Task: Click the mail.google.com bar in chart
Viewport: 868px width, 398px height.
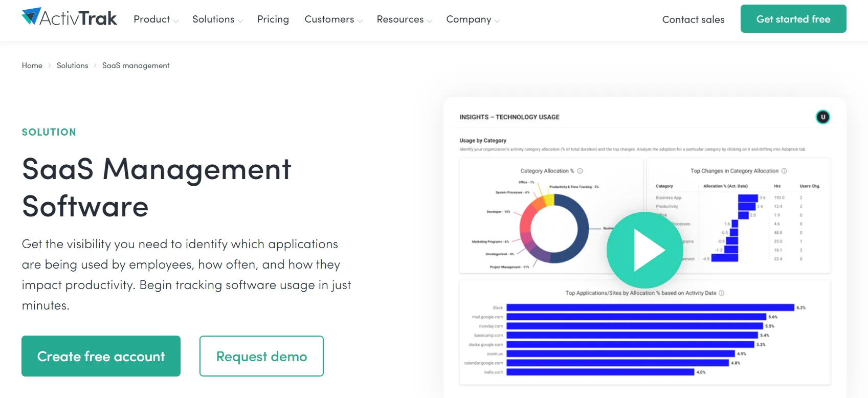Action: coord(636,317)
